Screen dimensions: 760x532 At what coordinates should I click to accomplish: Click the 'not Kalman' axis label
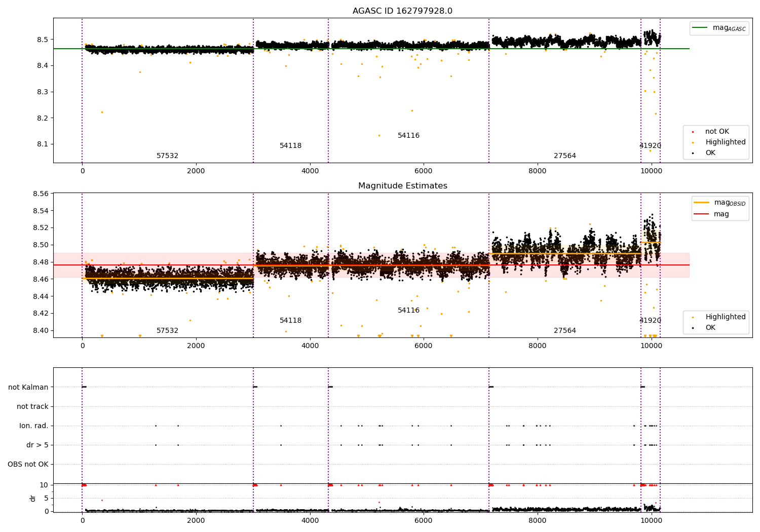point(28,388)
